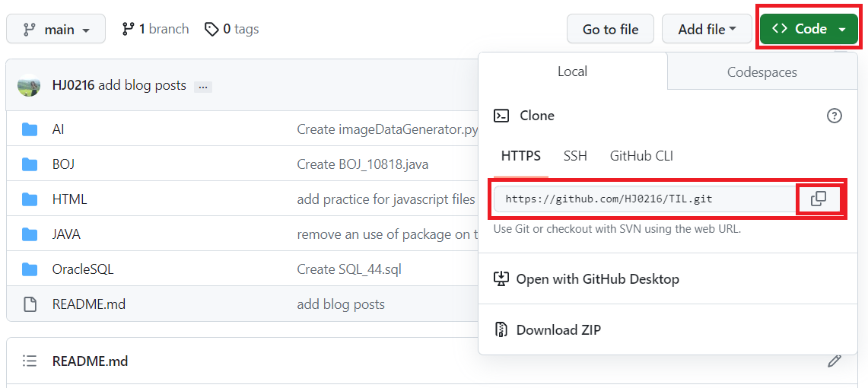Open commit 'add practice for javascript files'
868x388 pixels.
click(x=386, y=199)
